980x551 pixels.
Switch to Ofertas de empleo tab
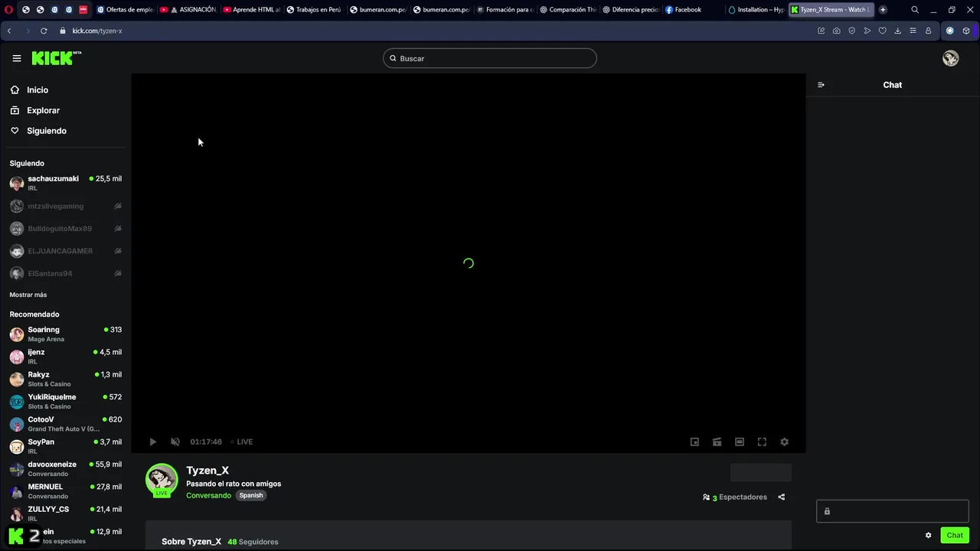click(x=125, y=9)
